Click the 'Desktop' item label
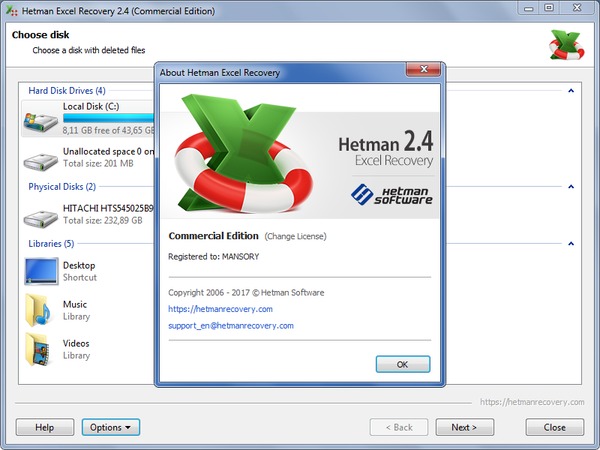Image resolution: width=600 pixels, height=450 pixels. click(79, 266)
